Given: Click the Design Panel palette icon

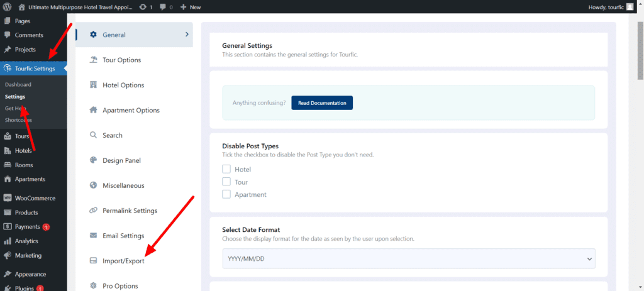Looking at the screenshot, I should point(93,160).
